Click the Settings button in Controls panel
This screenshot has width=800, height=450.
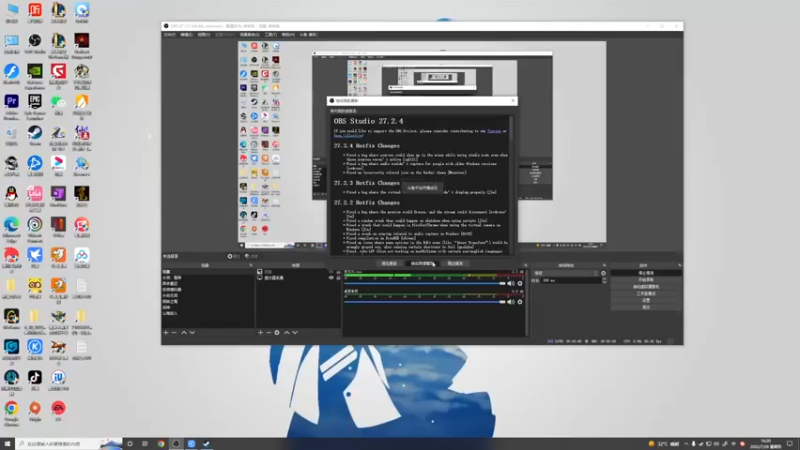(x=646, y=301)
